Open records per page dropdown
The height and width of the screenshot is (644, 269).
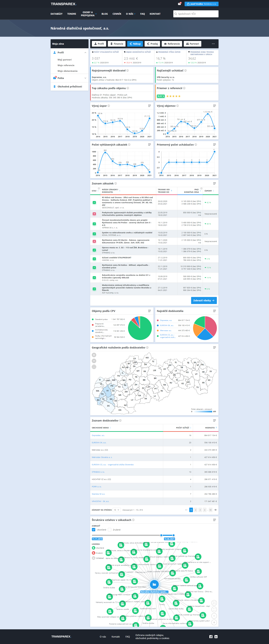click(117, 510)
